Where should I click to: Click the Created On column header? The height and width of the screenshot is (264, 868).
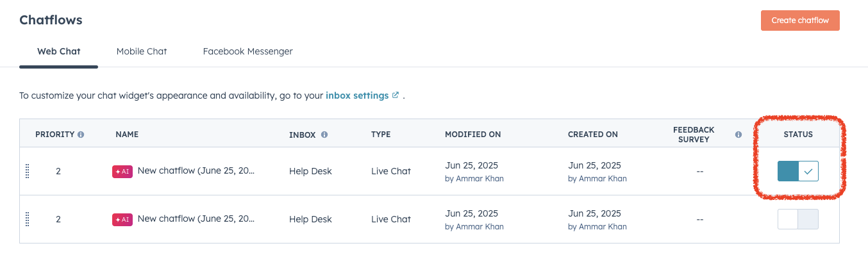point(592,135)
